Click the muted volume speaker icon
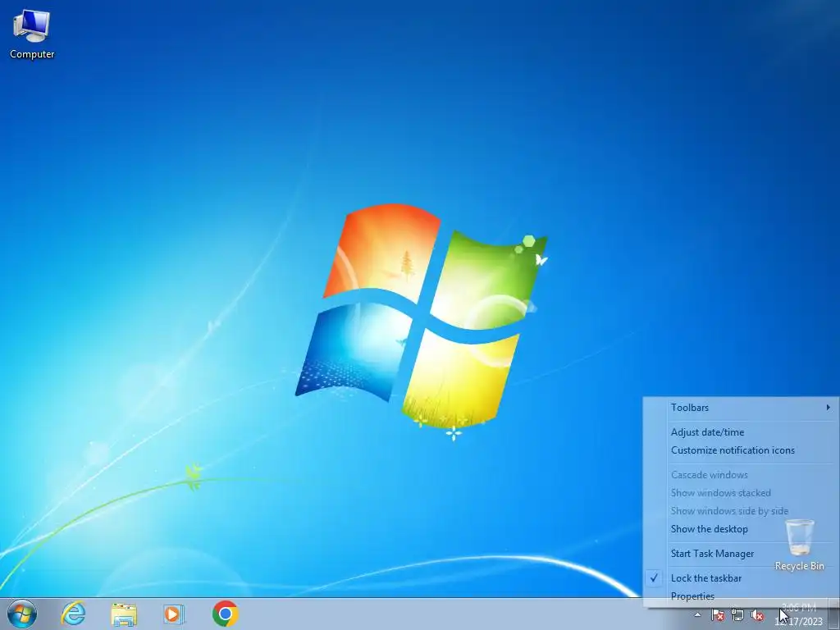 coord(757,615)
